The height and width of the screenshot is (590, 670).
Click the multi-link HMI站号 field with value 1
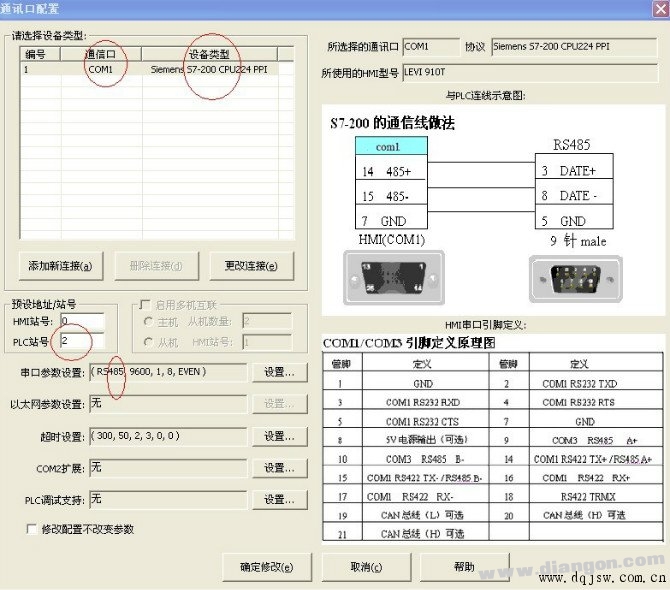click(267, 342)
